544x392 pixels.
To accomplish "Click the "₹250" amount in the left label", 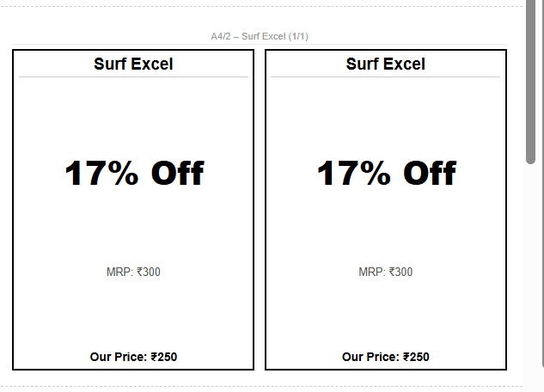I will click(164, 357).
